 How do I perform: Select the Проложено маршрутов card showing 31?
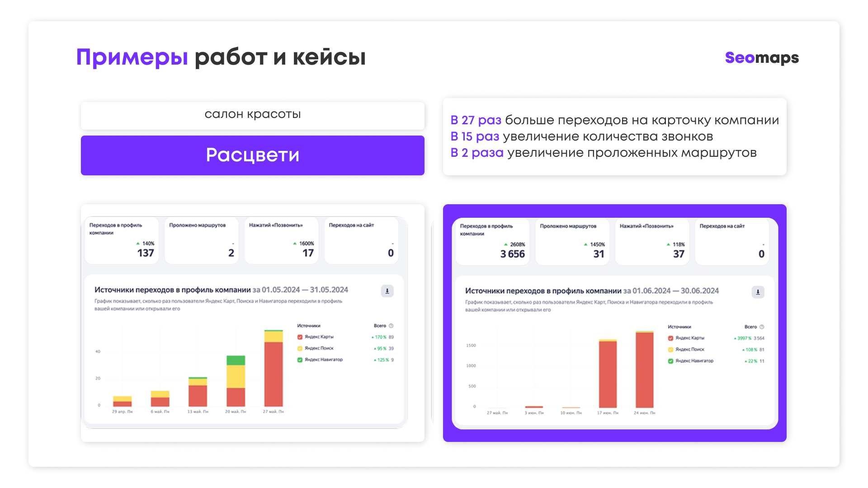(572, 242)
